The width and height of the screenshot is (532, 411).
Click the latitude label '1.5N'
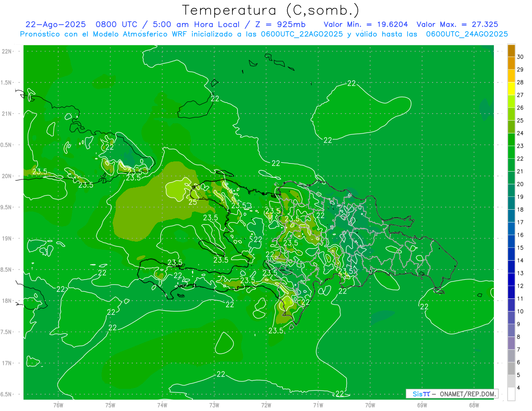click(x=6, y=82)
